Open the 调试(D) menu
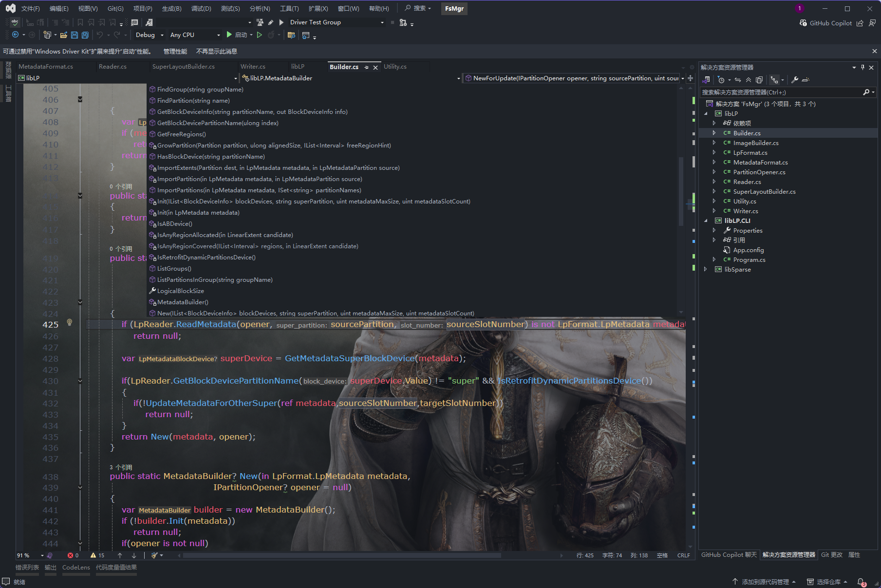 pyautogui.click(x=201, y=8)
